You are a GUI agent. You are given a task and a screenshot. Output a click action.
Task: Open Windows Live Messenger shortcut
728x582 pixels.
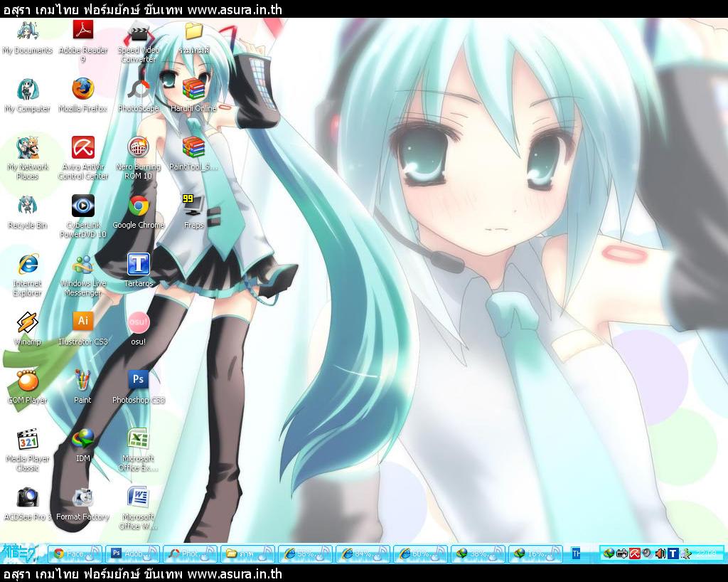coord(83,275)
